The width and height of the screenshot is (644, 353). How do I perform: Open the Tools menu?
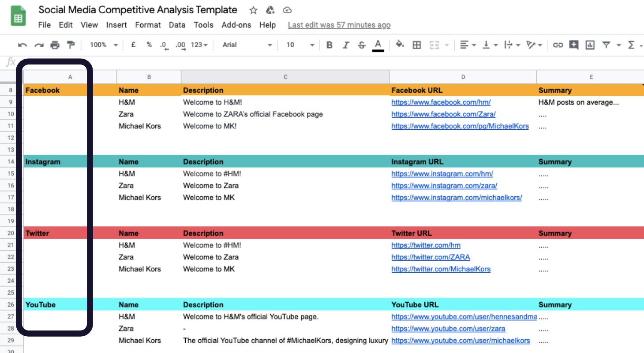(203, 25)
